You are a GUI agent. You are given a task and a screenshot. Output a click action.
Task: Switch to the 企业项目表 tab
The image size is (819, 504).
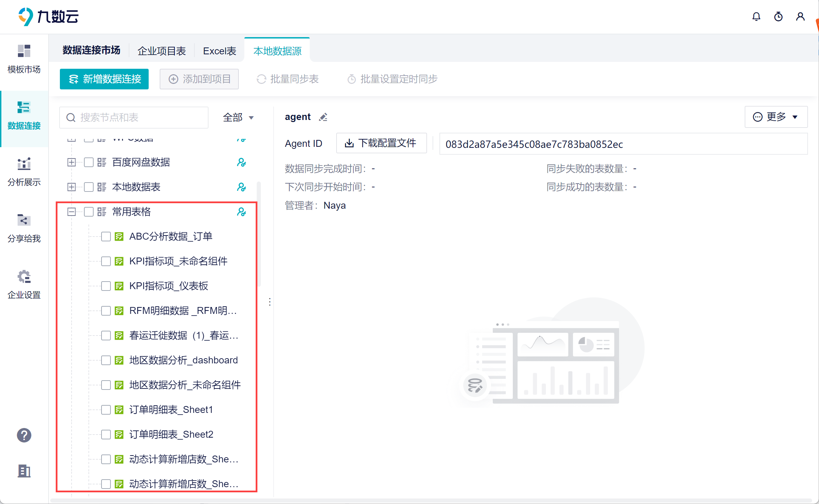pos(161,51)
